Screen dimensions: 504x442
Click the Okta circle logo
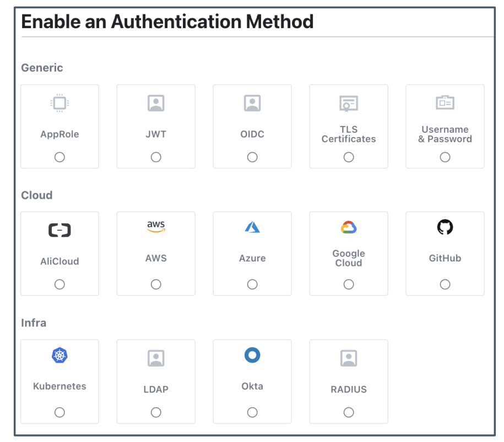[252, 355]
